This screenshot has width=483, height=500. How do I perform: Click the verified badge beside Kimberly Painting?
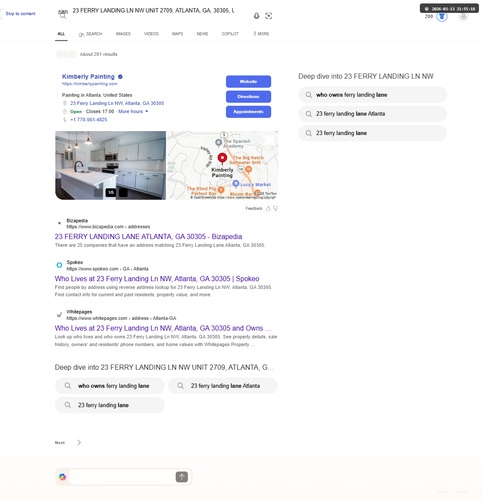(120, 77)
